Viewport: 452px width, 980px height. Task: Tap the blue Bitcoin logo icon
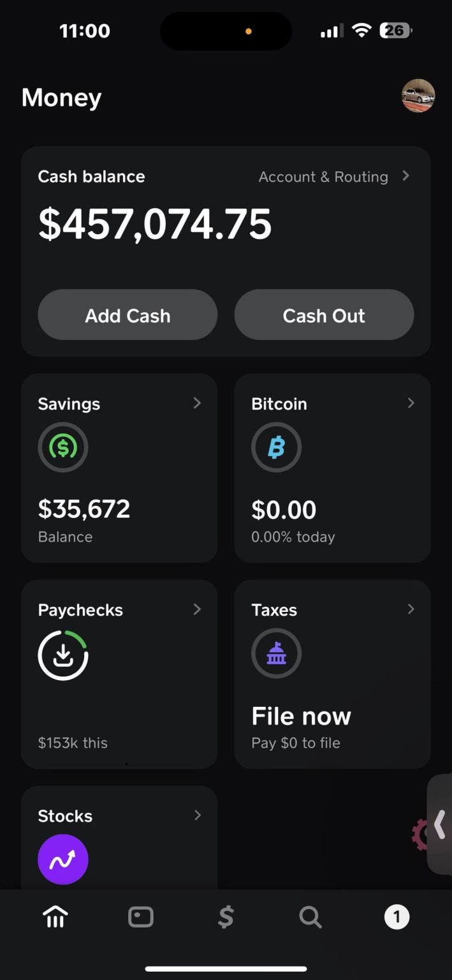[x=276, y=447]
